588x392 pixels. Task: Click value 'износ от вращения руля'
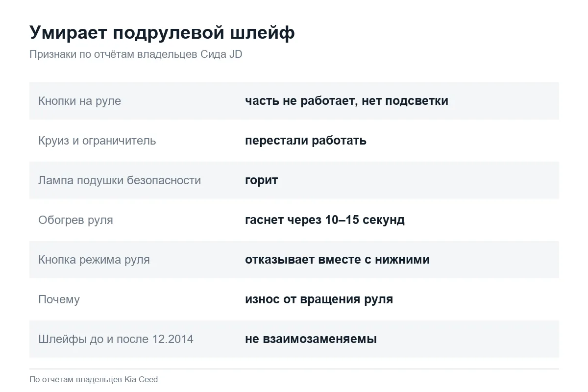[319, 299]
